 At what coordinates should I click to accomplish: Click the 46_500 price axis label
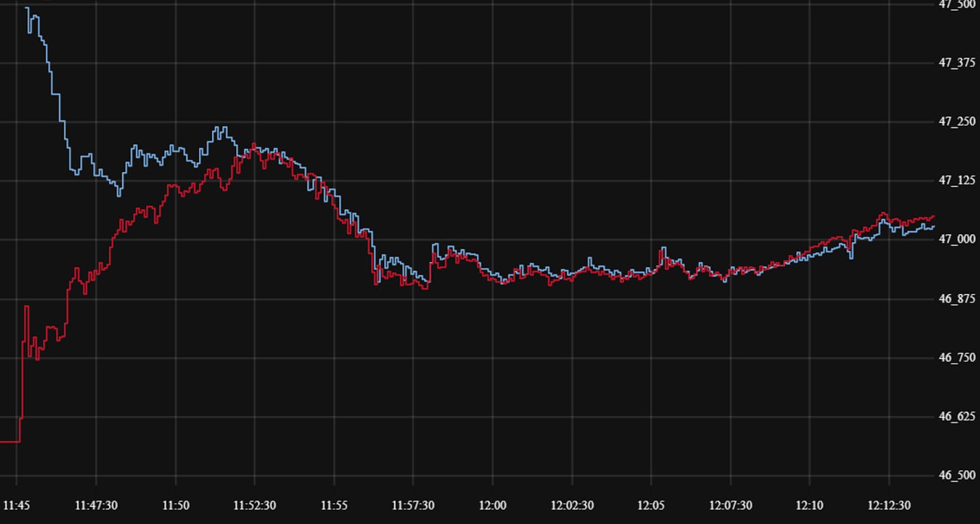point(956,475)
